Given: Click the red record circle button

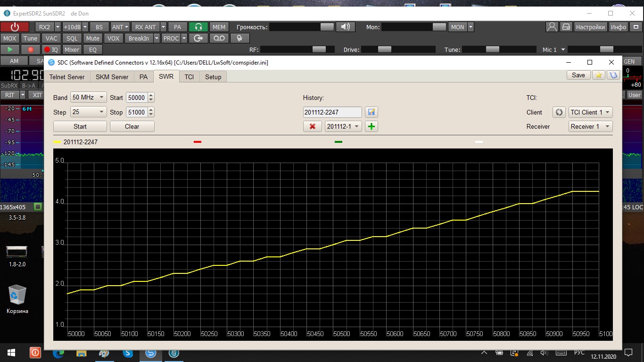Looking at the screenshot, I should [x=31, y=49].
